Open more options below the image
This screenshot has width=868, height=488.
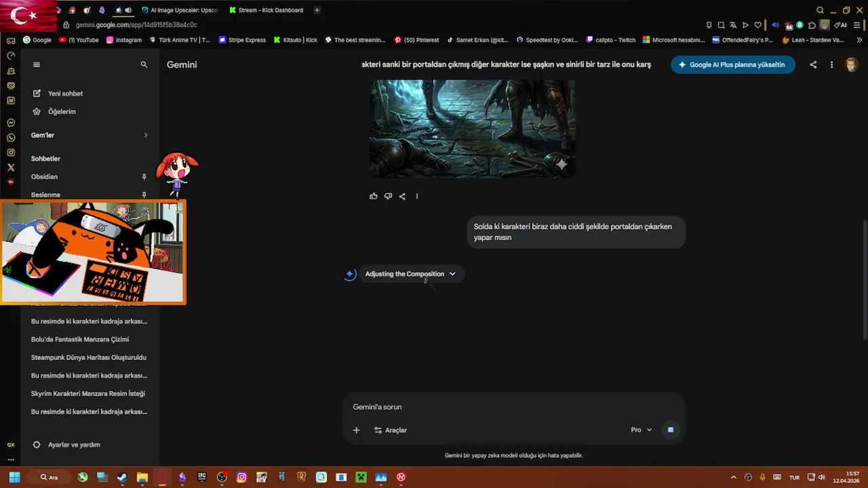coord(417,197)
